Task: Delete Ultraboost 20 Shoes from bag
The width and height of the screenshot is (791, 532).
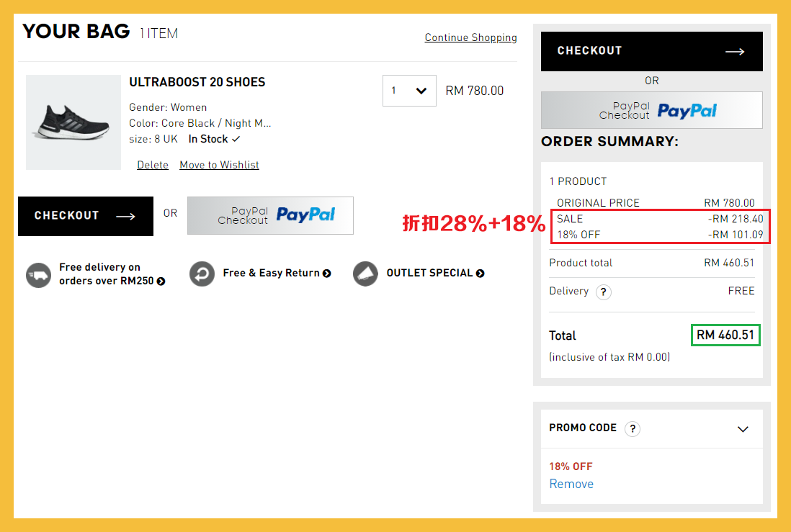Action: point(153,165)
